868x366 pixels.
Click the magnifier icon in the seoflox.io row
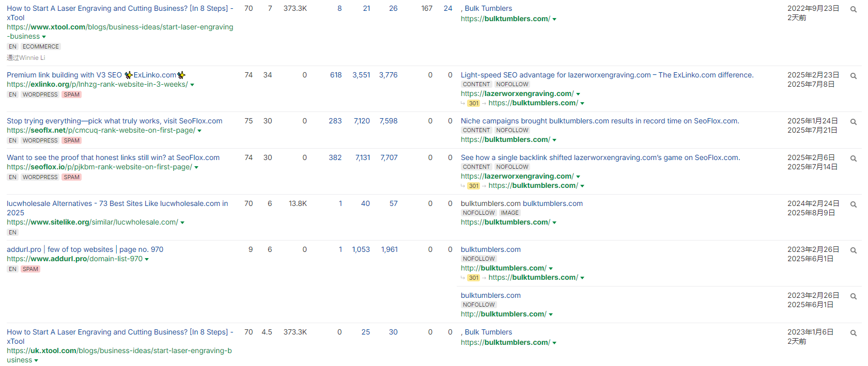854,158
